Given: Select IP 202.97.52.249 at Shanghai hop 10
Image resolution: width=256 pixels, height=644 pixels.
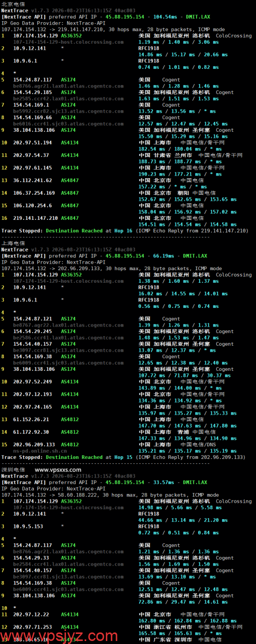Looking at the screenshot, I should click(x=32, y=381).
